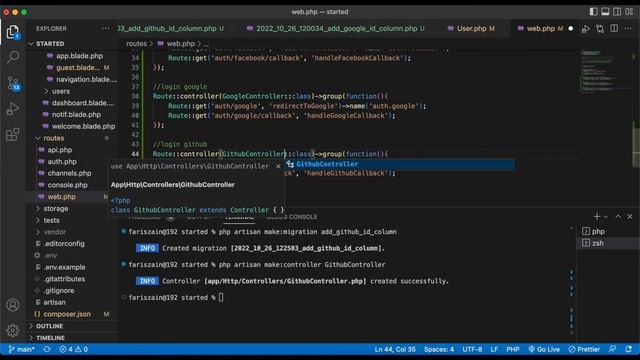
Task: Expand the storage folder
Action: point(56,209)
